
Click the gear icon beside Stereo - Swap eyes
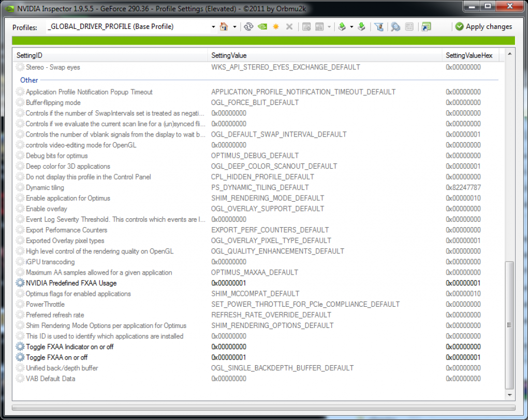(20, 67)
